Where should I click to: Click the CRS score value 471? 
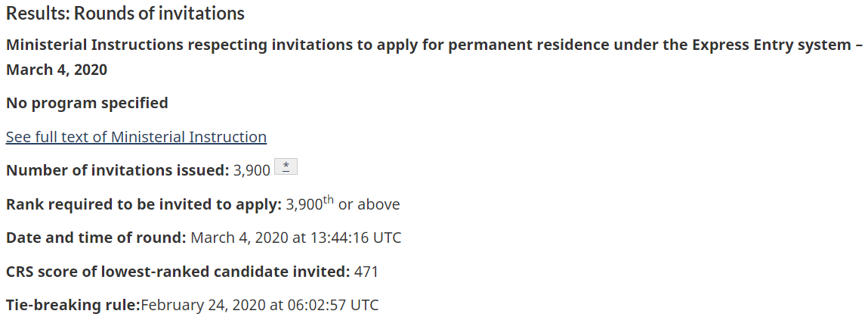tap(366, 271)
